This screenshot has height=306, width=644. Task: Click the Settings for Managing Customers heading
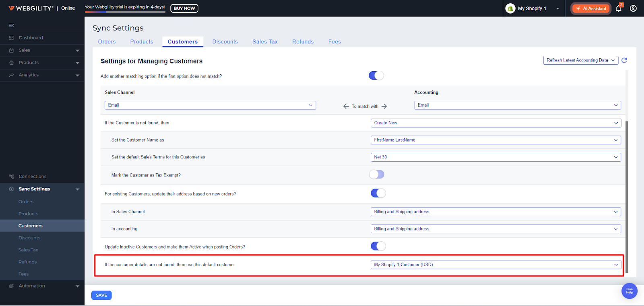[x=151, y=61]
